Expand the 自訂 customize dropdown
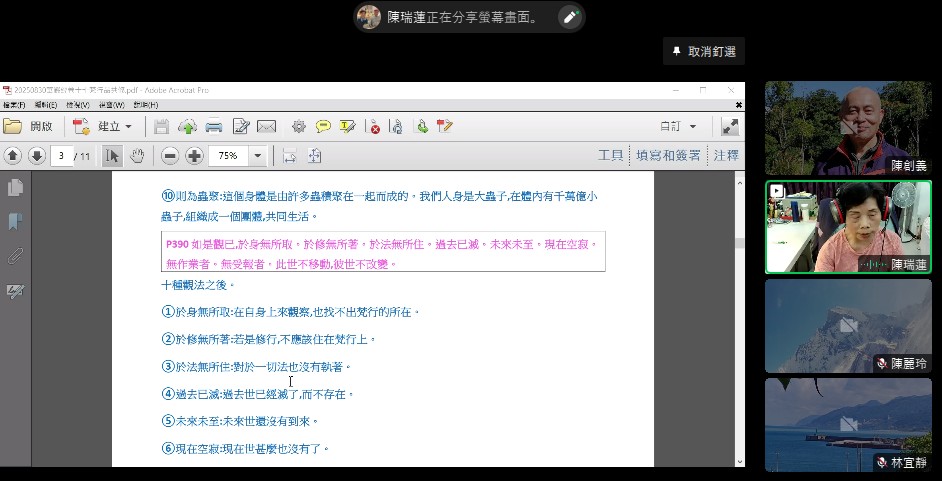This screenshot has width=942, height=481. (x=678, y=127)
